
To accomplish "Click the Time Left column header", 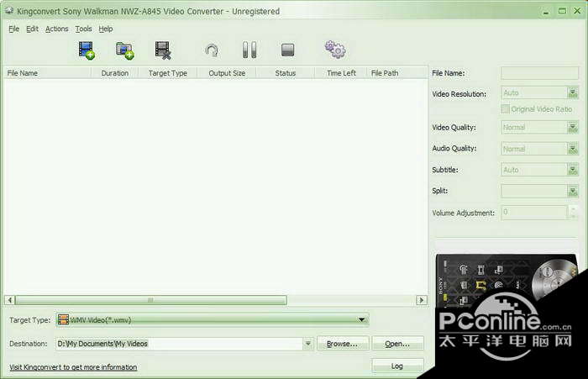I will click(341, 73).
